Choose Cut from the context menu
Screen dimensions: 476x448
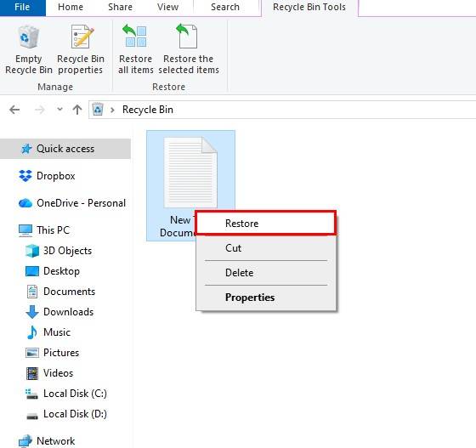point(266,248)
